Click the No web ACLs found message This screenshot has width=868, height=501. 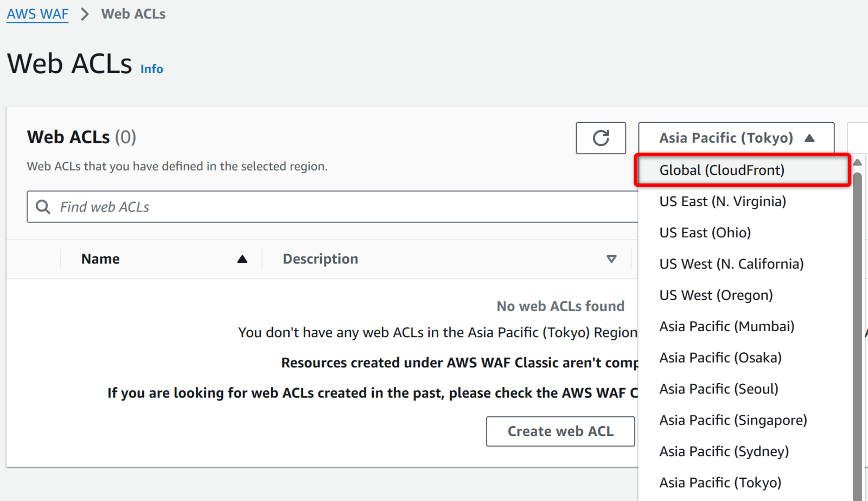click(x=560, y=306)
